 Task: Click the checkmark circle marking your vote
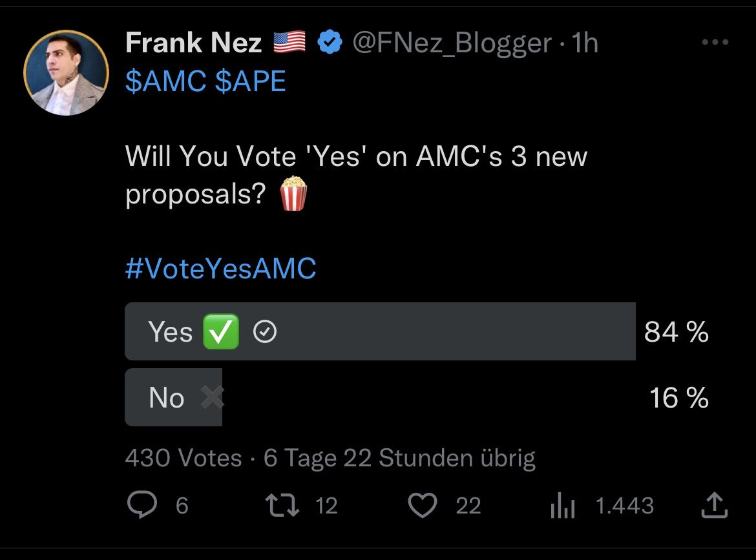(265, 331)
